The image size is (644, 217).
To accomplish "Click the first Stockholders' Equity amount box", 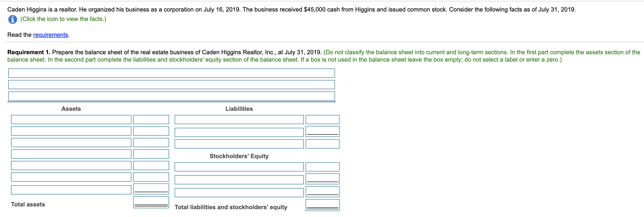I will tap(322, 167).
